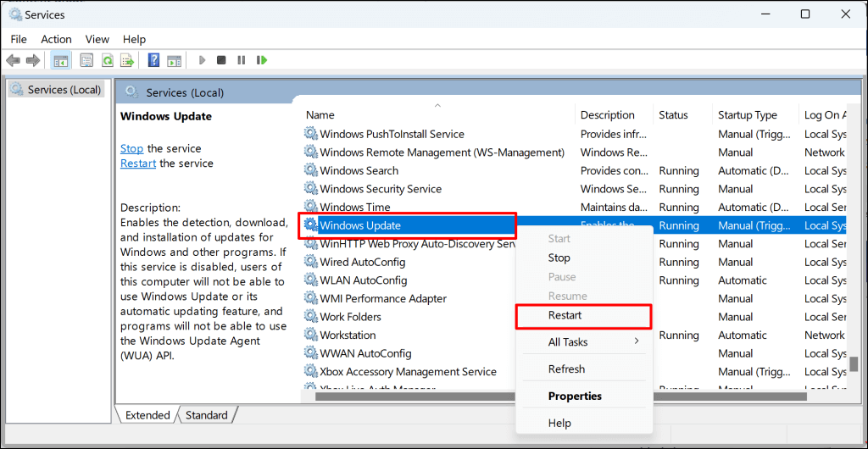
Task: Switch to the Extended tab
Action: point(147,415)
